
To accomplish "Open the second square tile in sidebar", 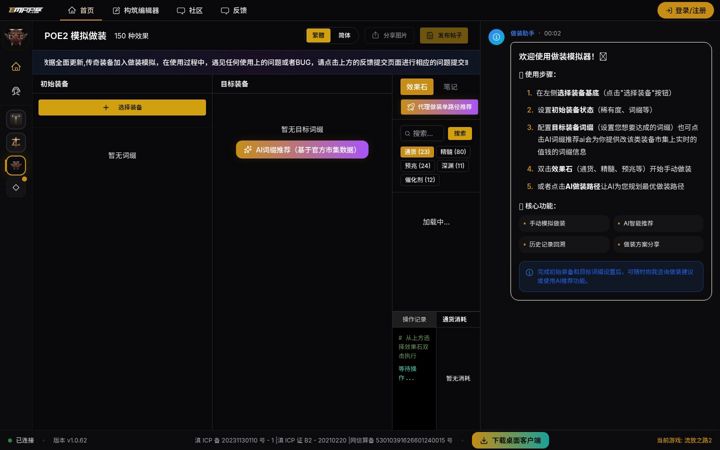I will [x=16, y=142].
